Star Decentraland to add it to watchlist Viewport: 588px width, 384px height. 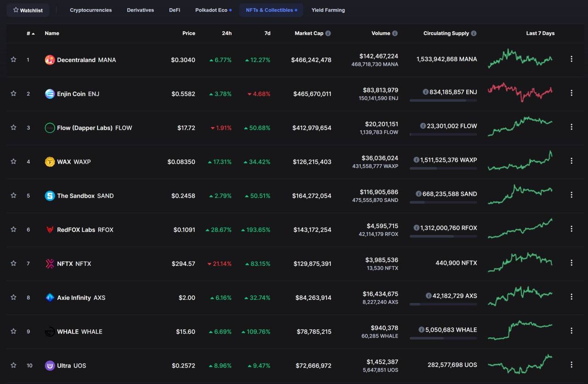coord(13,59)
